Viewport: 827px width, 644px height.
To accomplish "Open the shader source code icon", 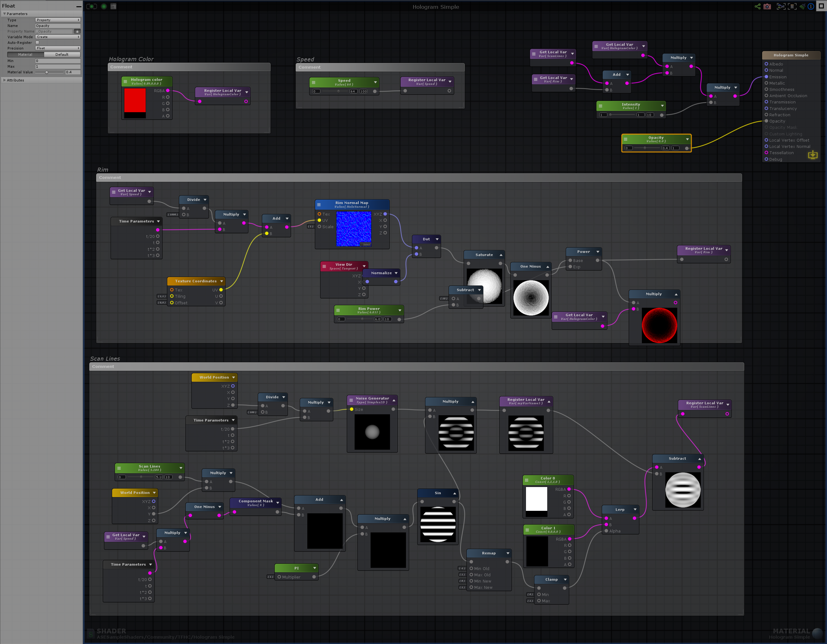I will pyautogui.click(x=113, y=7).
